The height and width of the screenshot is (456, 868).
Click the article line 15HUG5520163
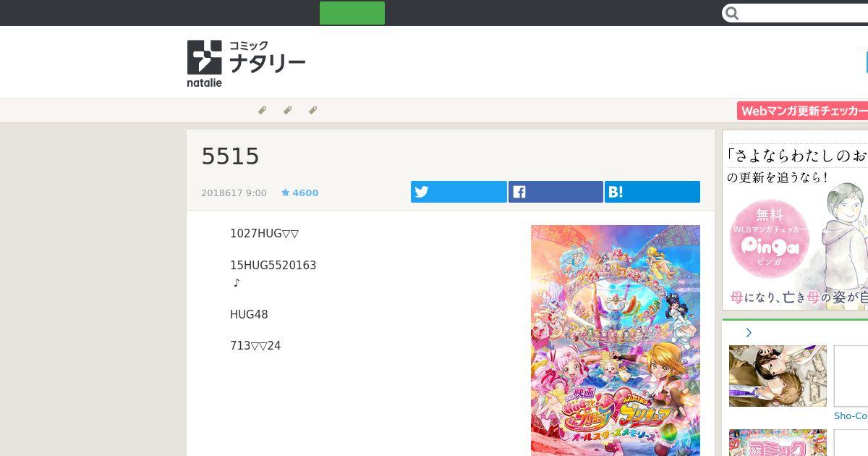pyautogui.click(x=273, y=265)
